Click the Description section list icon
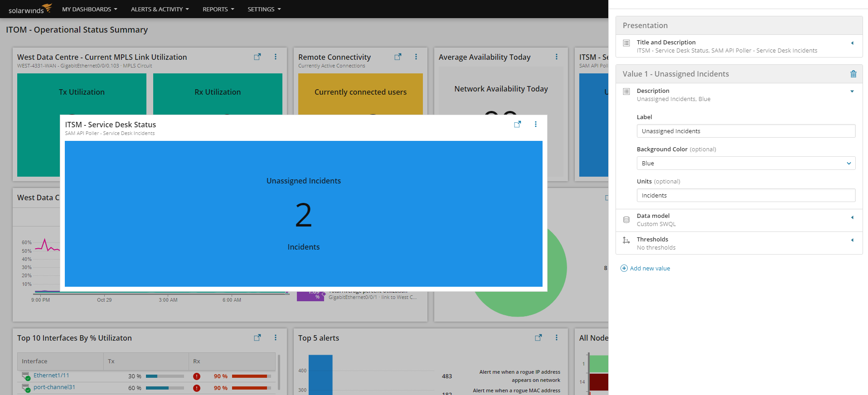 pyautogui.click(x=626, y=92)
